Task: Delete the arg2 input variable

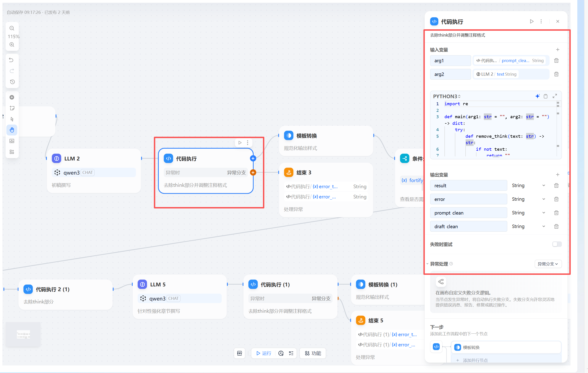Action: pyautogui.click(x=556, y=74)
